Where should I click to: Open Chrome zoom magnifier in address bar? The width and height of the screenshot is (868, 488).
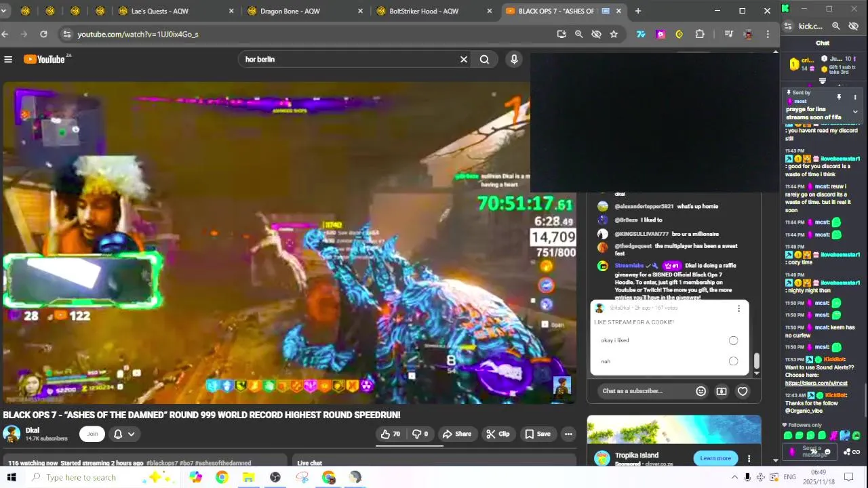578,34
